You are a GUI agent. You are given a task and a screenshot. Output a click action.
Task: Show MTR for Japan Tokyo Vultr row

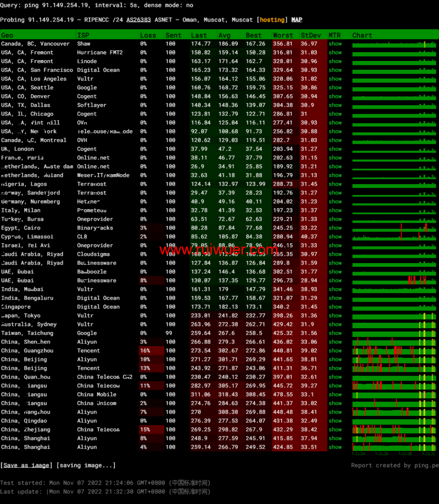coord(335,316)
